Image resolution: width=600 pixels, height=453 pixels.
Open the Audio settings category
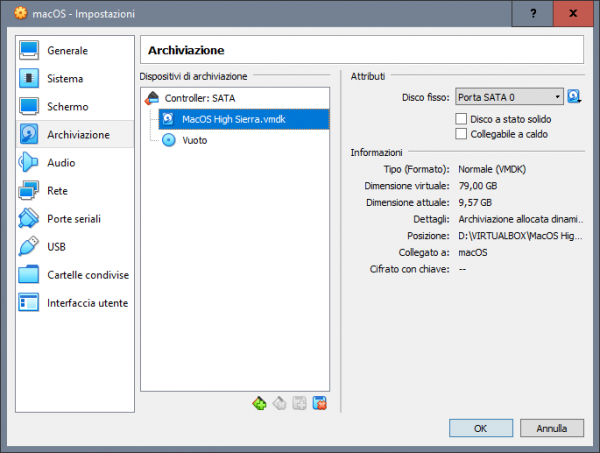(75, 163)
